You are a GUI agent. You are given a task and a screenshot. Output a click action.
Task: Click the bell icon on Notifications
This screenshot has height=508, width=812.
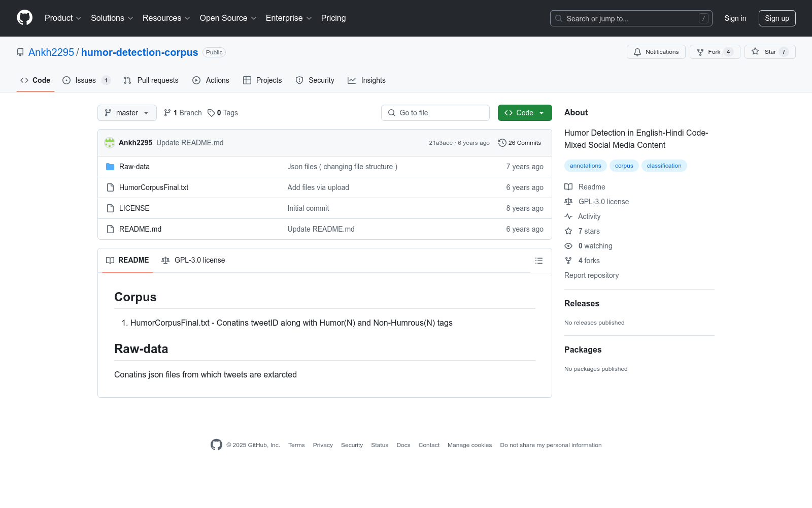click(x=637, y=52)
